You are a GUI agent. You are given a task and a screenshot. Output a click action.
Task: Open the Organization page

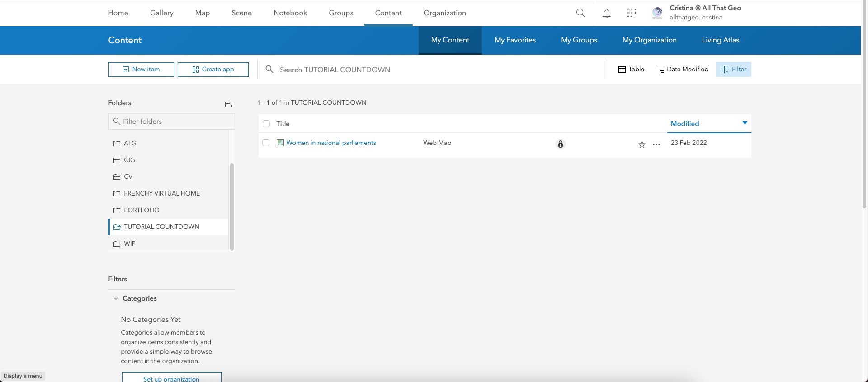[x=445, y=13]
